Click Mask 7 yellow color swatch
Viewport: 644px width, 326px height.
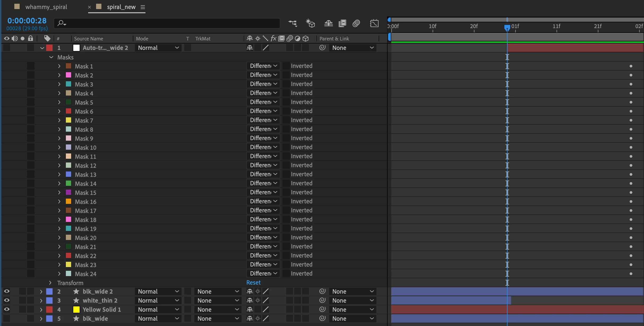pos(68,120)
